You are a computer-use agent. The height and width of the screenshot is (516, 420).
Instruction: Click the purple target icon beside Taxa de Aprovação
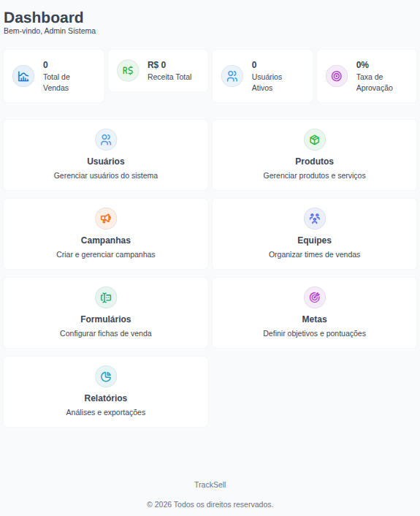[x=337, y=76]
